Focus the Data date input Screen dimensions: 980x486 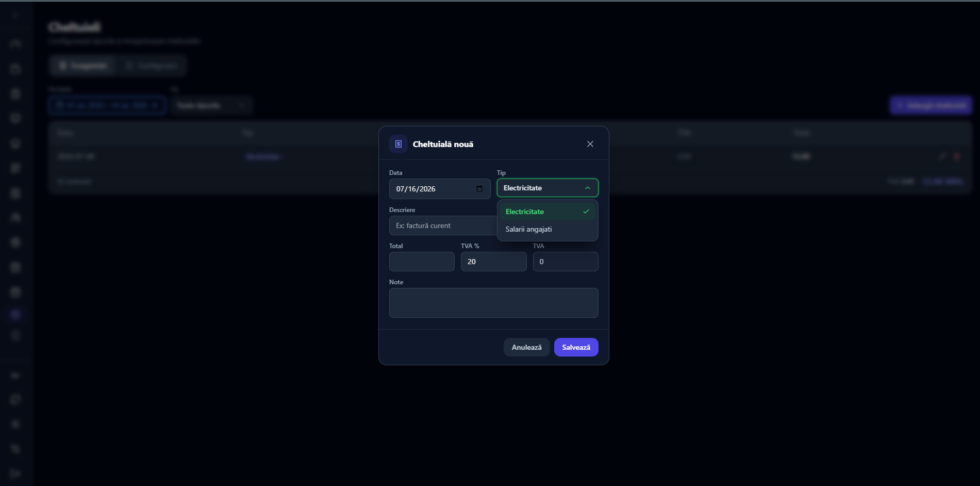440,189
